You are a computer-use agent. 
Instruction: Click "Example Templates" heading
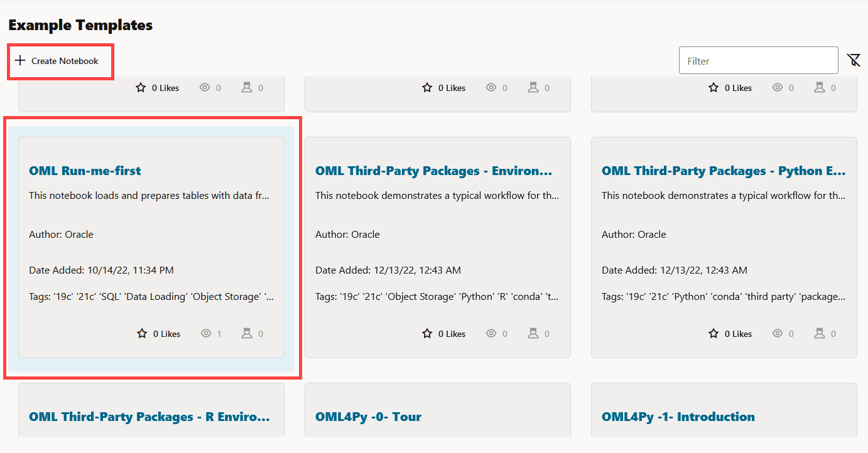pos(80,25)
